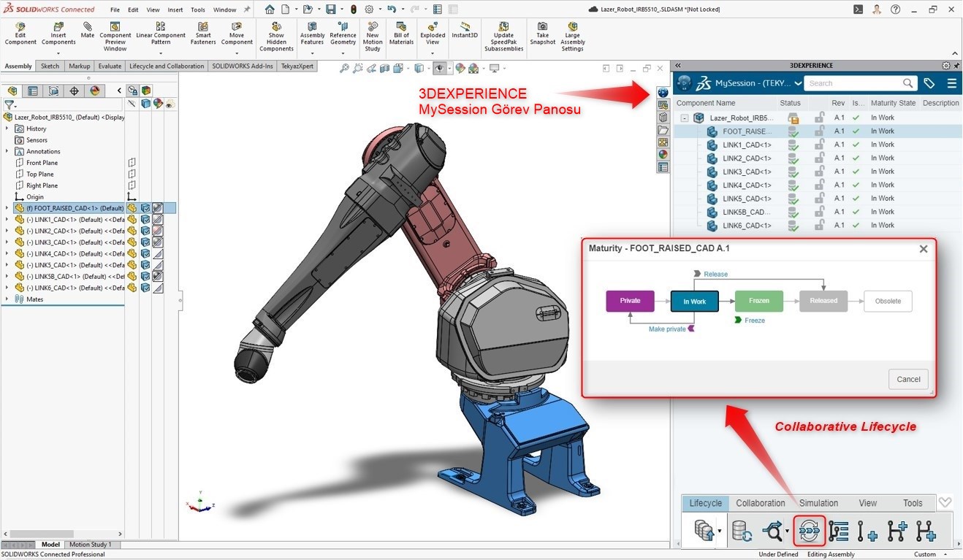This screenshot has width=963, height=560.
Task: Close the Maturity dialog with X
Action: (924, 249)
